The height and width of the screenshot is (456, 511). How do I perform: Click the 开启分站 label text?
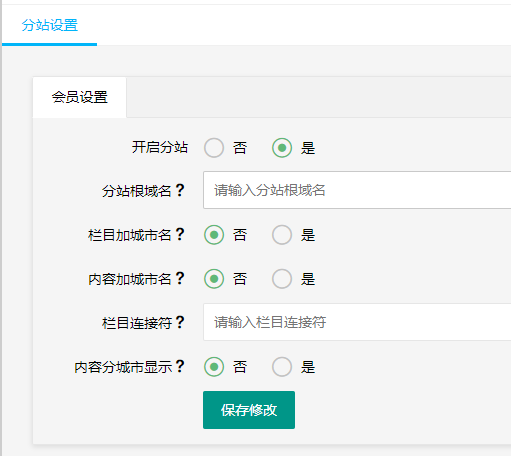coord(160,147)
